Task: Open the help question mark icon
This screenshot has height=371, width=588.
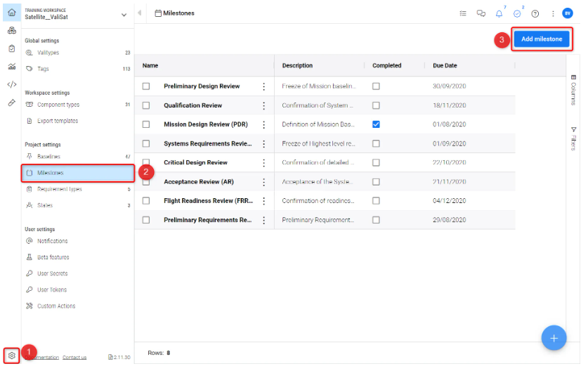Action: pyautogui.click(x=535, y=13)
